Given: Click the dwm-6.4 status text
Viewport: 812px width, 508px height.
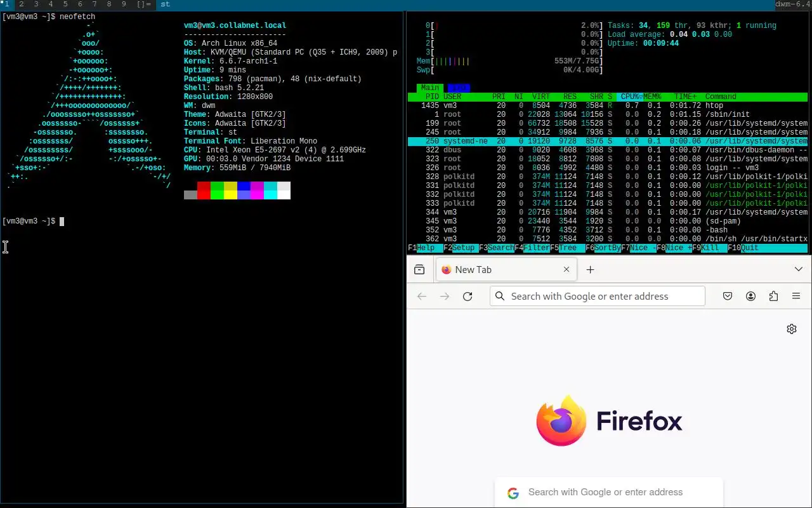Looking at the screenshot, I should 793,4.
